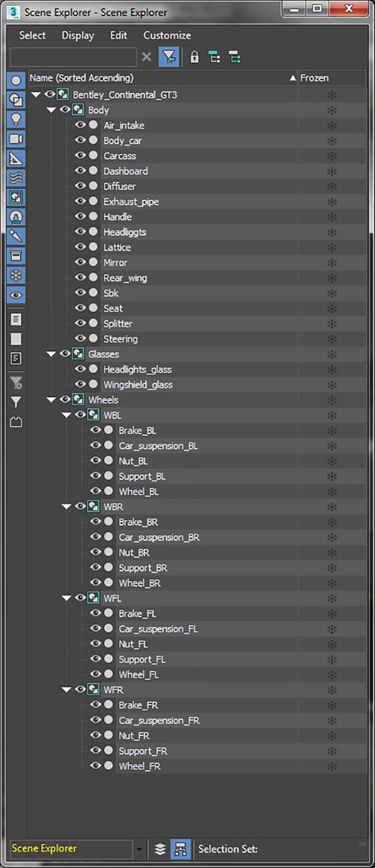The height and width of the screenshot is (868, 375).
Task: Click Invert Display icon in sidebar
Action: click(16, 358)
